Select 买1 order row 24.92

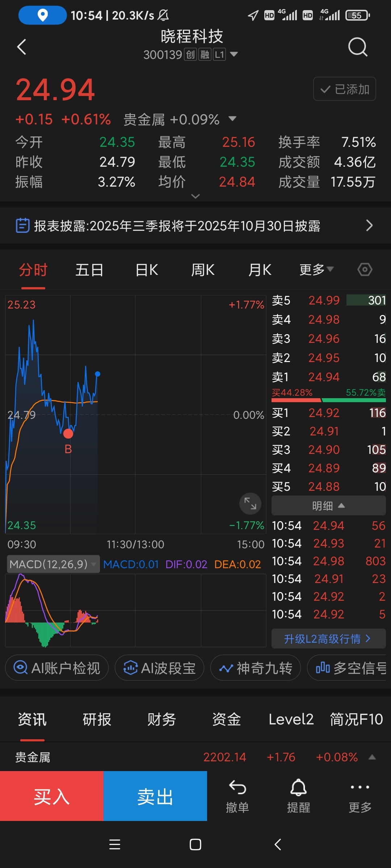pos(328,413)
